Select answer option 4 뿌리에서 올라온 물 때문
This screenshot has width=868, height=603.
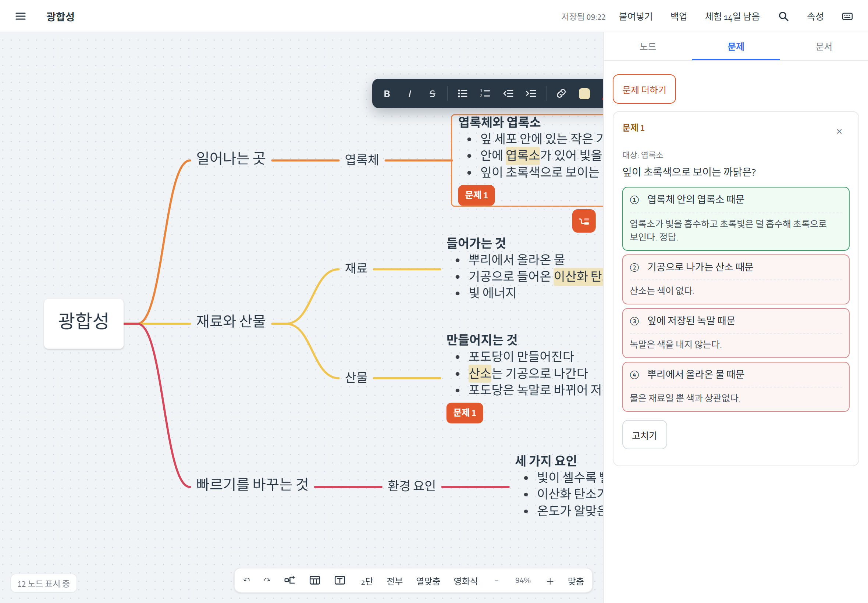coord(735,387)
